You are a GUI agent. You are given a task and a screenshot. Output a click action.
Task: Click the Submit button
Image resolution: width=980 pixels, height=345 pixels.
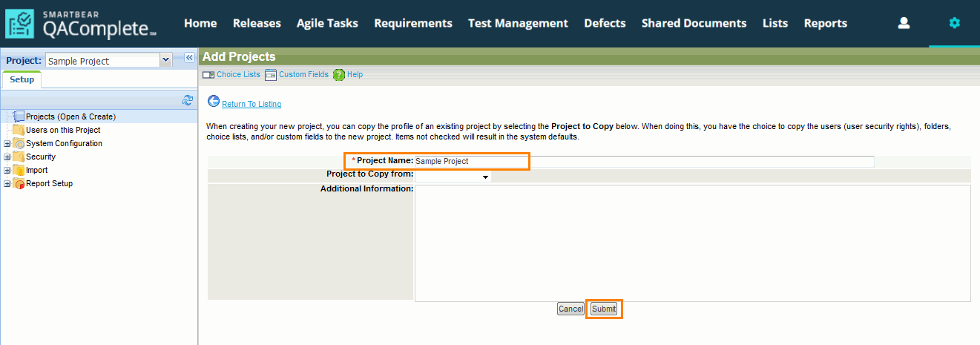tap(604, 309)
